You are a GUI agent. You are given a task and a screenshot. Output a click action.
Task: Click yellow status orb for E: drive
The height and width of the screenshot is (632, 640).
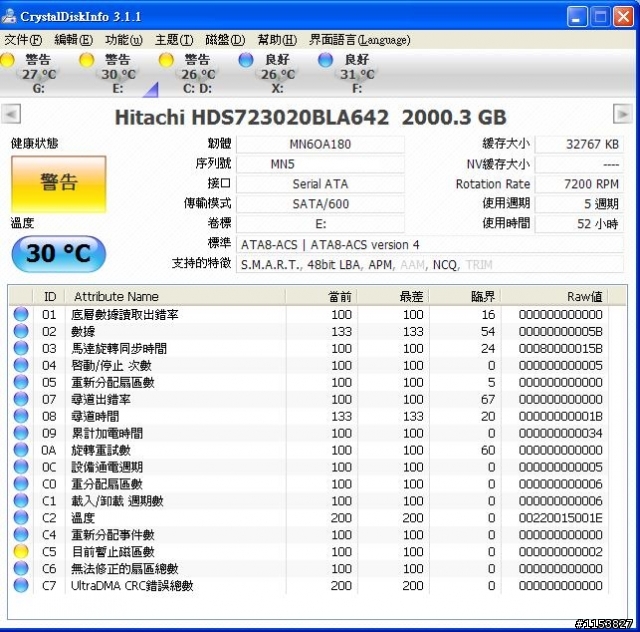tap(87, 60)
